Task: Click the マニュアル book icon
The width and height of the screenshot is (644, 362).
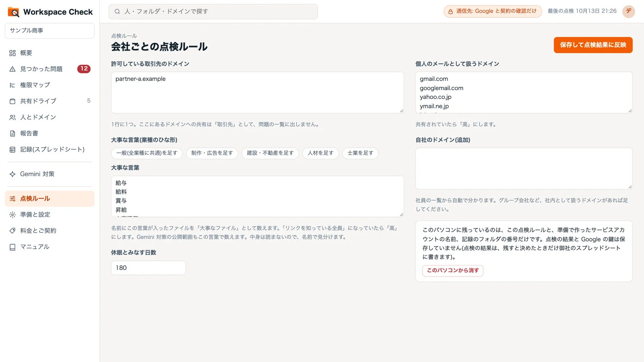Action: coord(12,247)
